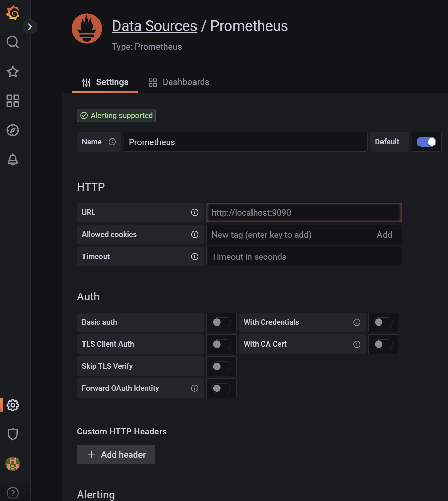Open the Dashboards grid icon in sidebar

(13, 101)
